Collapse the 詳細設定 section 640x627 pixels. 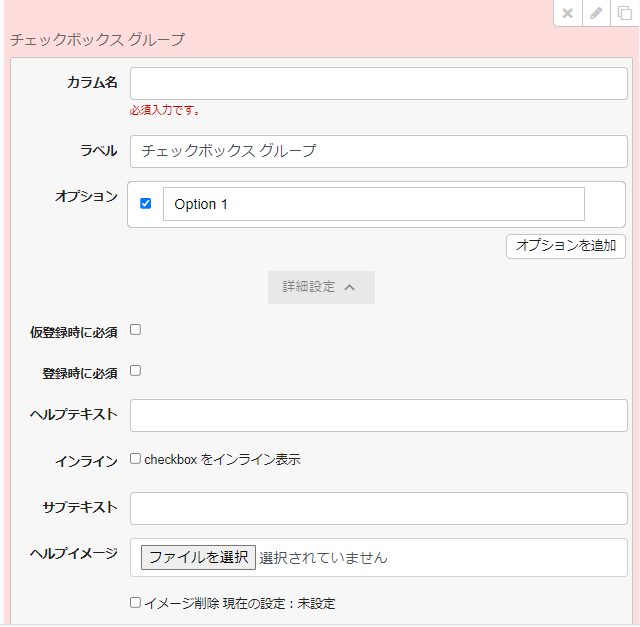click(x=321, y=287)
